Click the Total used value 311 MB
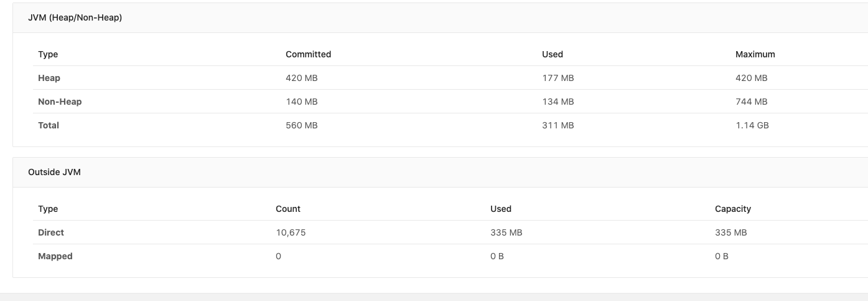Image resolution: width=868 pixels, height=301 pixels. pos(558,125)
